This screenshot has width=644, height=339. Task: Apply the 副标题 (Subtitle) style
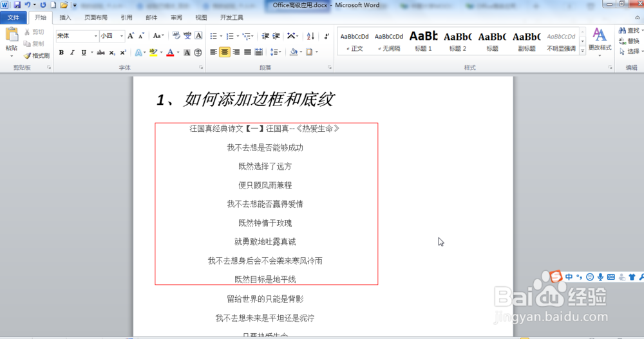(527, 41)
